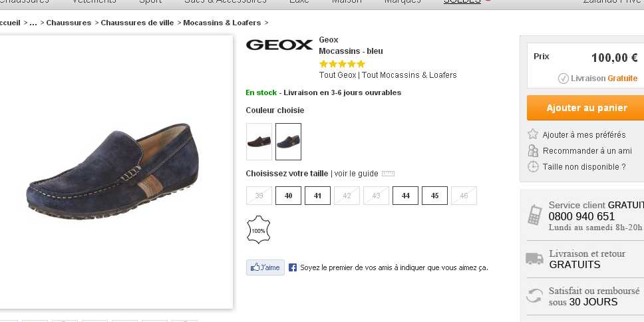This screenshot has width=644, height=322.
Task: Open the Tout Geox link
Action: [337, 75]
